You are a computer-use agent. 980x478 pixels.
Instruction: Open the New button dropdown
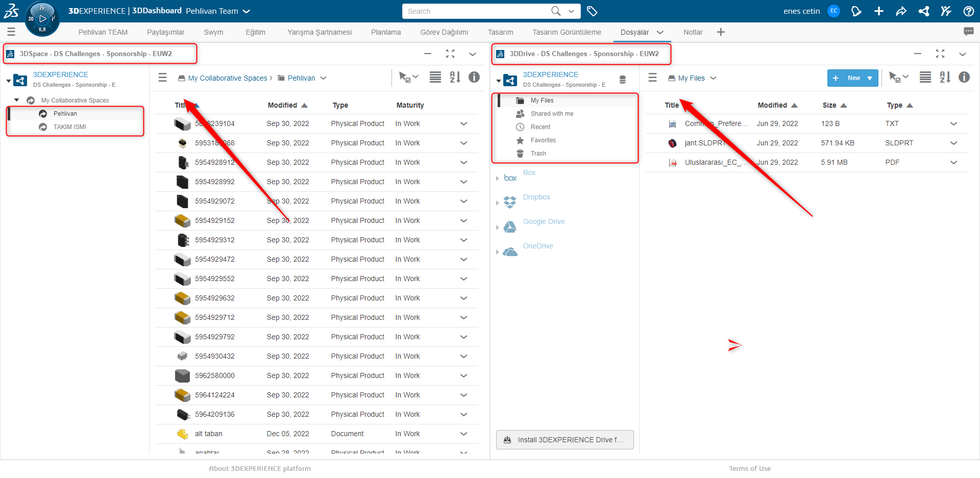click(x=870, y=78)
